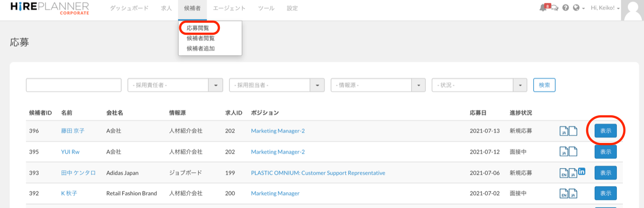Viewport: 644px width, 208px height.
Task: Expand the 採用責任者 filter dropdown
Action: click(215, 86)
